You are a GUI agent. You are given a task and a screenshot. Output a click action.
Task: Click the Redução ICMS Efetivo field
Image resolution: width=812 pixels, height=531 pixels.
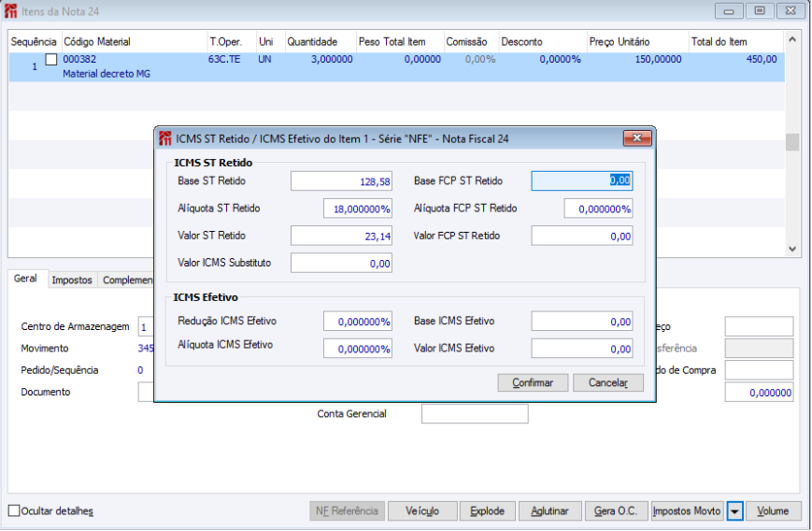coord(357,322)
